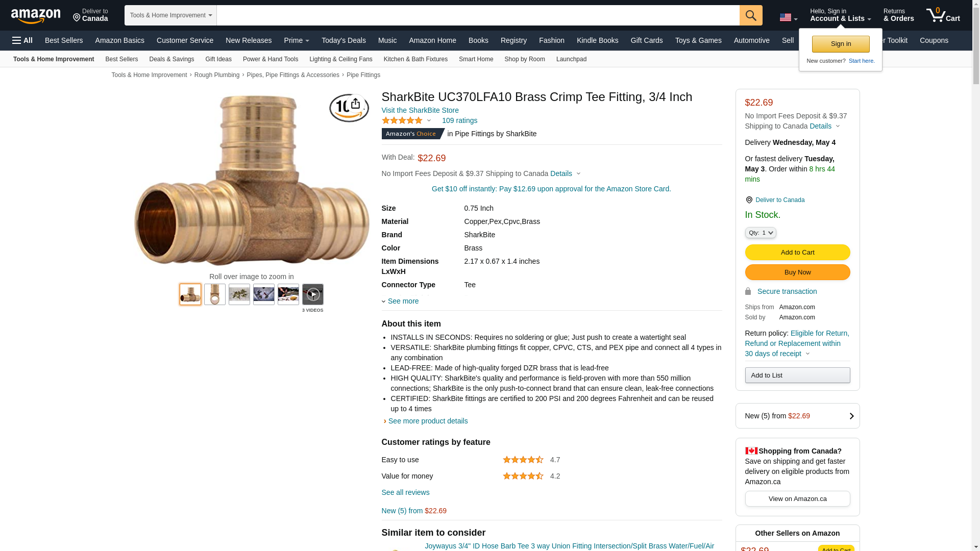
Task: Open Tools & Home Improvement search category dropdown
Action: click(x=170, y=15)
